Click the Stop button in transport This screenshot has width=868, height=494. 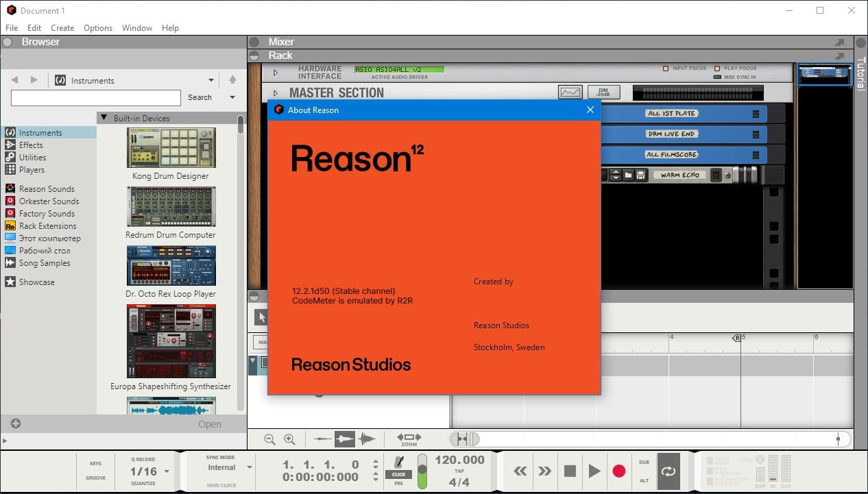[569, 471]
